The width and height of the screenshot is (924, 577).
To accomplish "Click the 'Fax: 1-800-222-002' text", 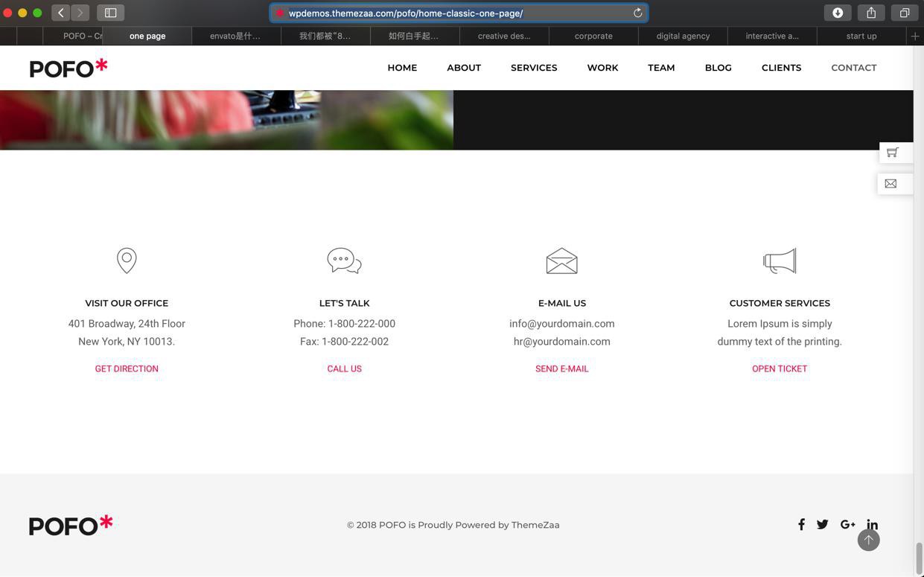I will pyautogui.click(x=345, y=342).
